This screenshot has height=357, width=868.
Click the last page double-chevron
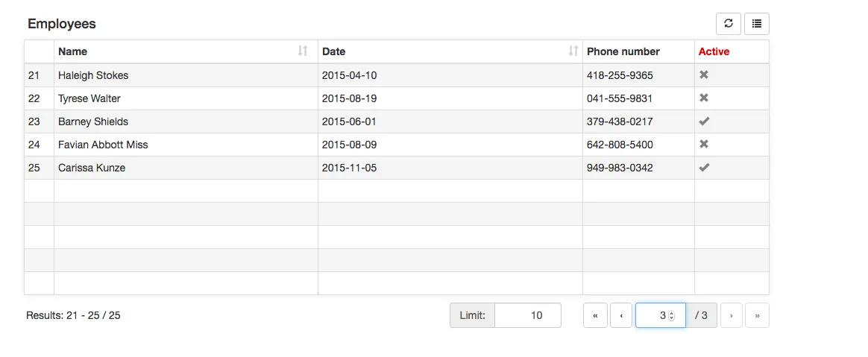pos(757,315)
